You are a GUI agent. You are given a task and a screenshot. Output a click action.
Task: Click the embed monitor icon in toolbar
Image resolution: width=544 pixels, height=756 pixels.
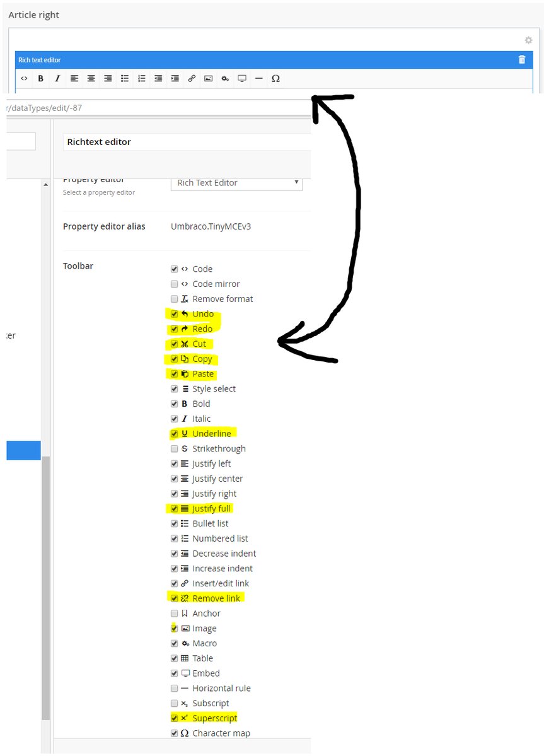(x=241, y=79)
